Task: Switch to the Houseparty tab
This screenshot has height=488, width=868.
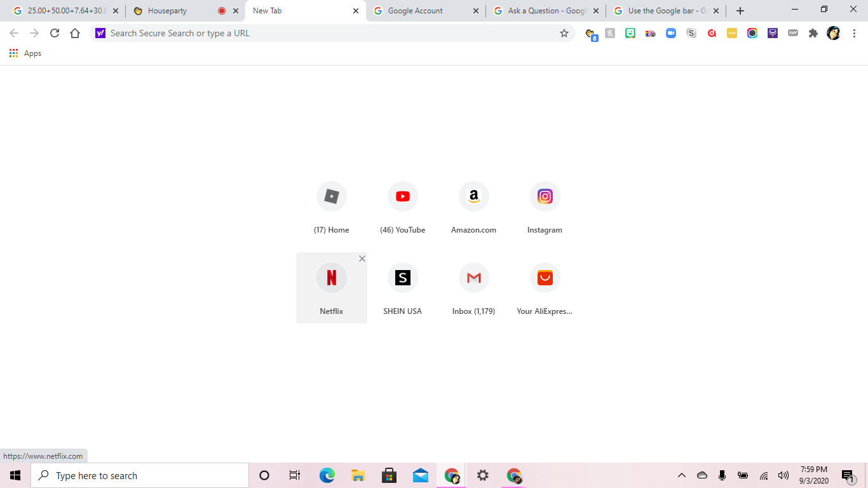Action: pyautogui.click(x=185, y=11)
